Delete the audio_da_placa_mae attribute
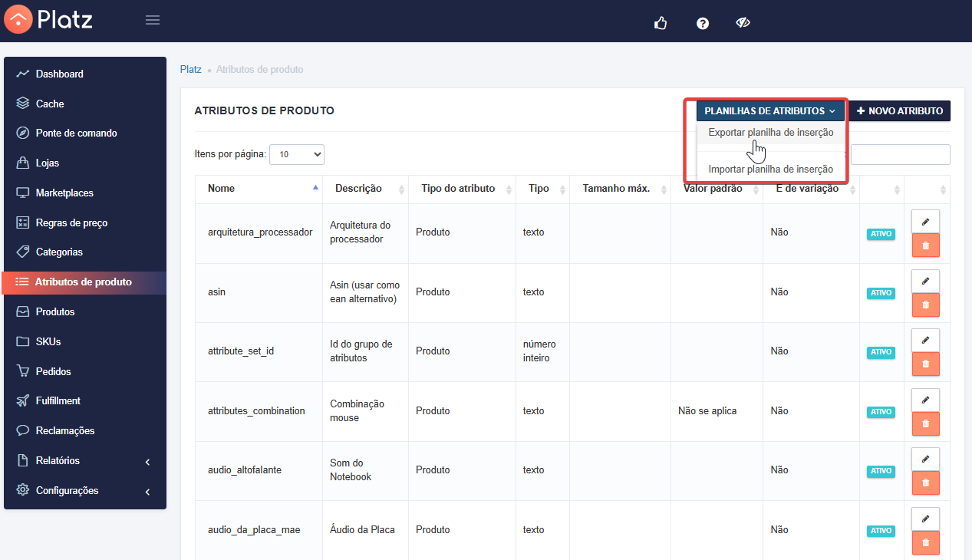972x560 pixels. [x=925, y=542]
